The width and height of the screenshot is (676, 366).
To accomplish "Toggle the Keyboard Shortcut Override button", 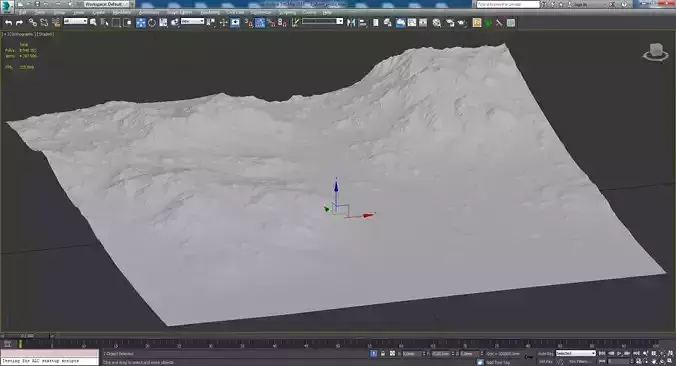I will point(235,22).
